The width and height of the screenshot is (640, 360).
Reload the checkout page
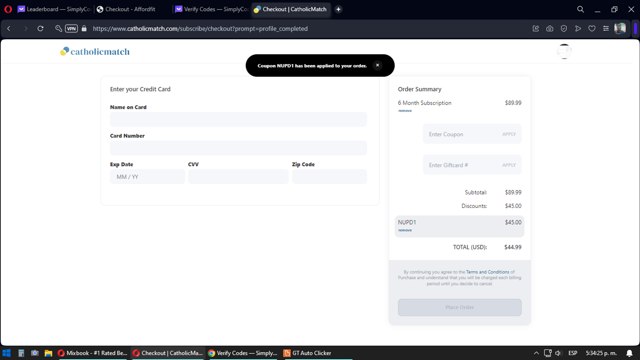pyautogui.click(x=40, y=29)
